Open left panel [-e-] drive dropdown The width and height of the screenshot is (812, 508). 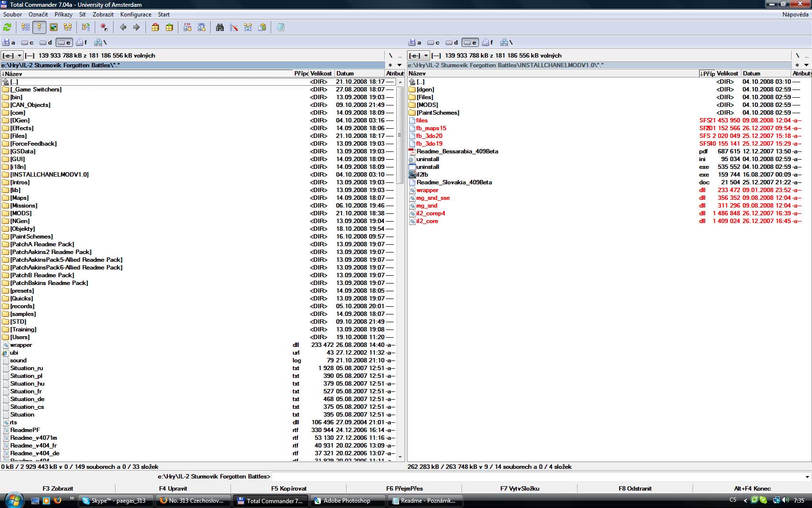tap(12, 56)
